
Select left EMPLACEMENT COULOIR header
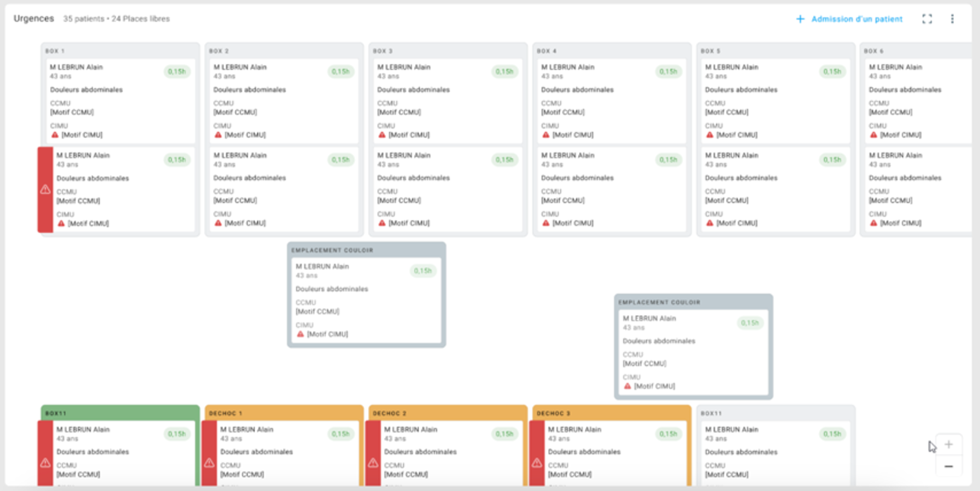coord(367,250)
